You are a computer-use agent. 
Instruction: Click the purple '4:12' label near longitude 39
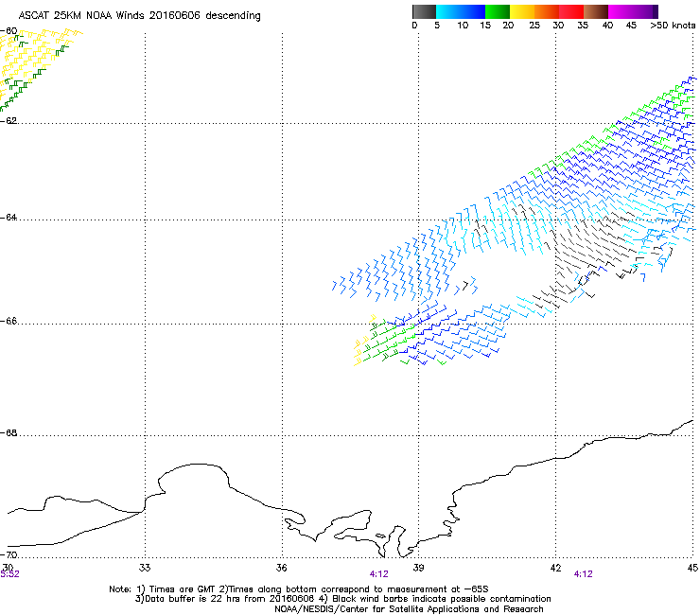point(379,574)
